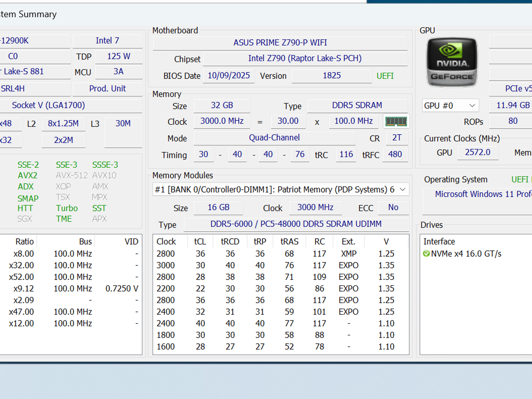This screenshot has width=532, height=399.
Task: Click the command rate 2T value
Action: pyautogui.click(x=397, y=138)
